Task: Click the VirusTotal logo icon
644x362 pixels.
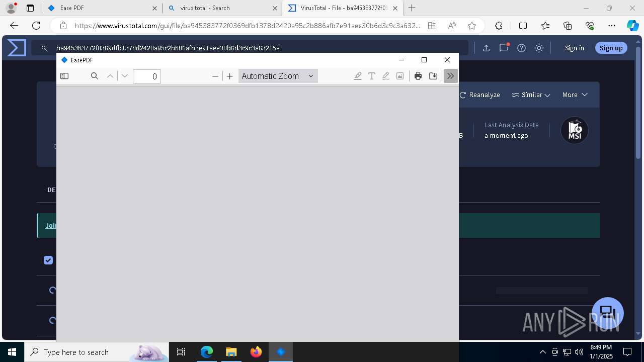Action: click(17, 48)
